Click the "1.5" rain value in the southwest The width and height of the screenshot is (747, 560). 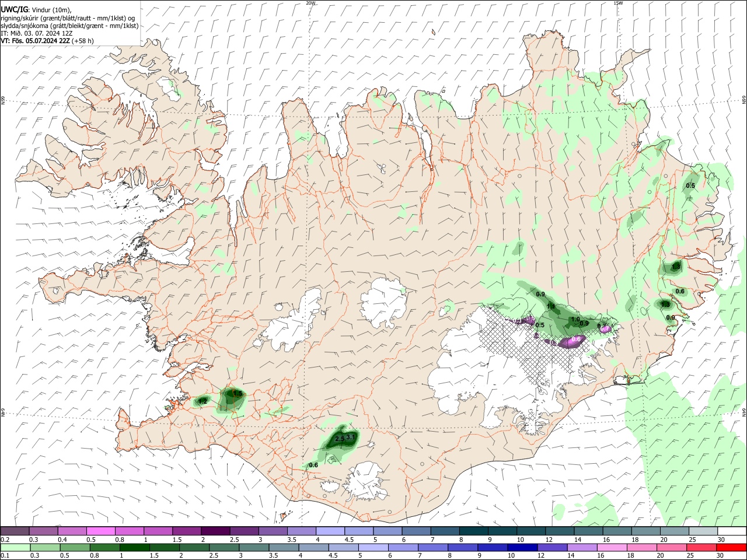click(238, 394)
